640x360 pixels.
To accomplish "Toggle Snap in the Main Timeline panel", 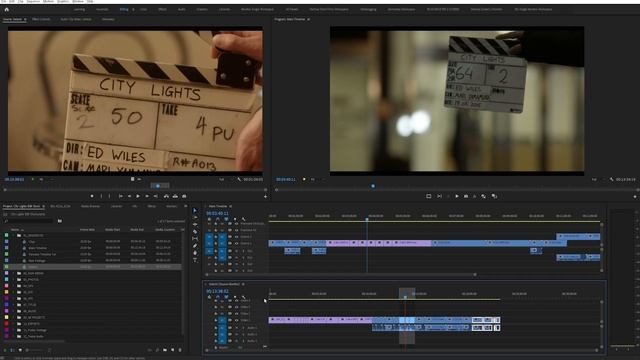I will [218, 219].
